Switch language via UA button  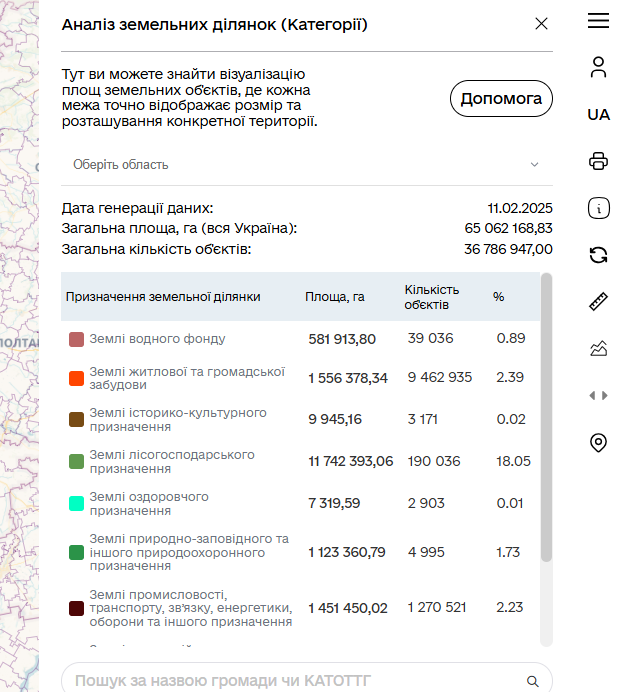click(x=598, y=115)
